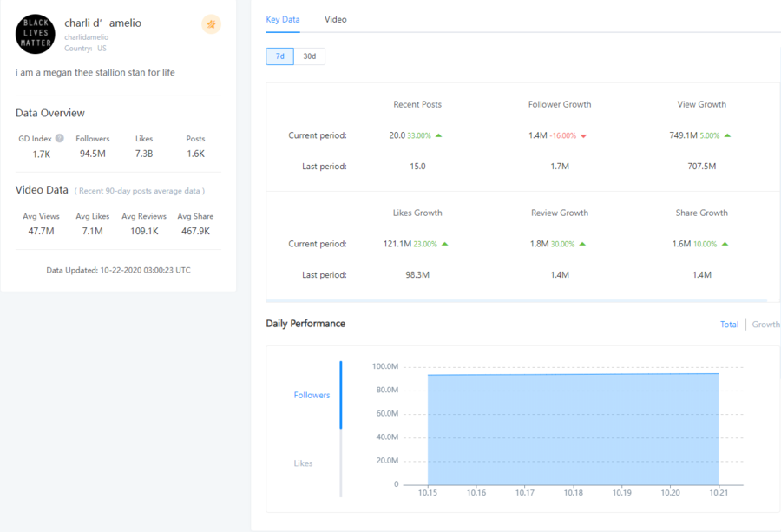Open the Black Lives Matter profile avatar

point(36,35)
